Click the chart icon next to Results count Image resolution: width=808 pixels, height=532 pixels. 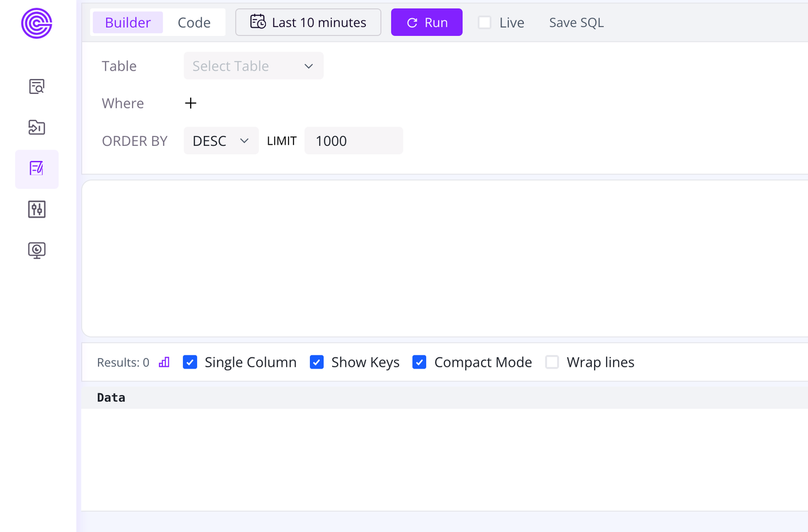point(164,362)
